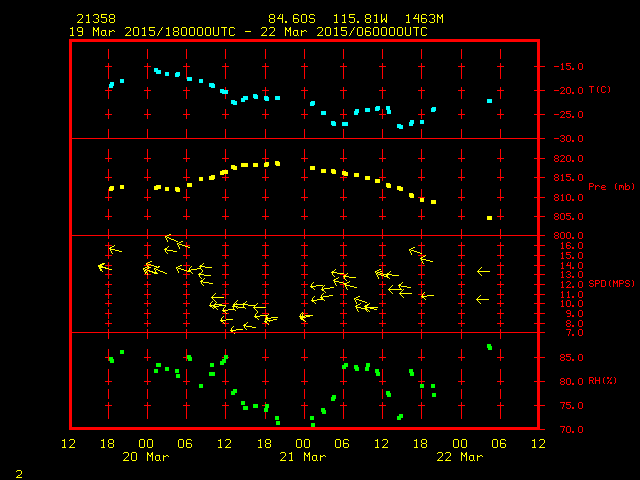
Task: Select the -30.0 temperature tick value
Action: pos(569,139)
